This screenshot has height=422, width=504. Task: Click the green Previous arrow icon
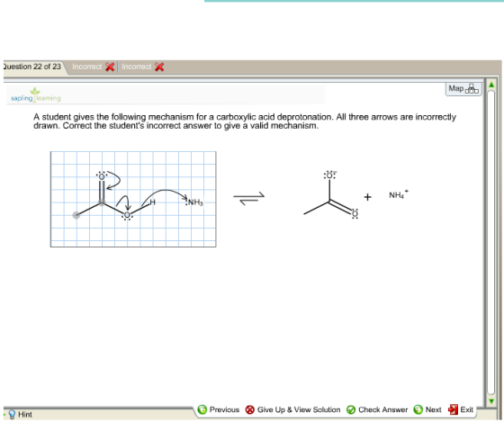202,409
